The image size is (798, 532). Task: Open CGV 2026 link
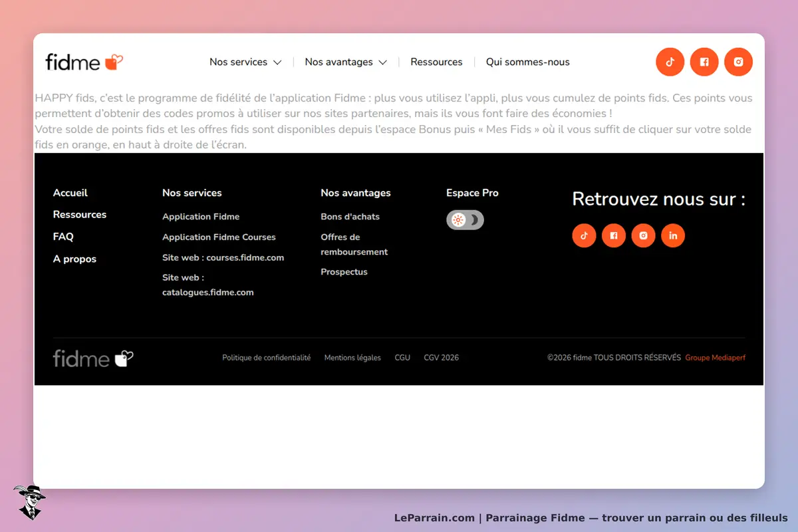tap(441, 358)
